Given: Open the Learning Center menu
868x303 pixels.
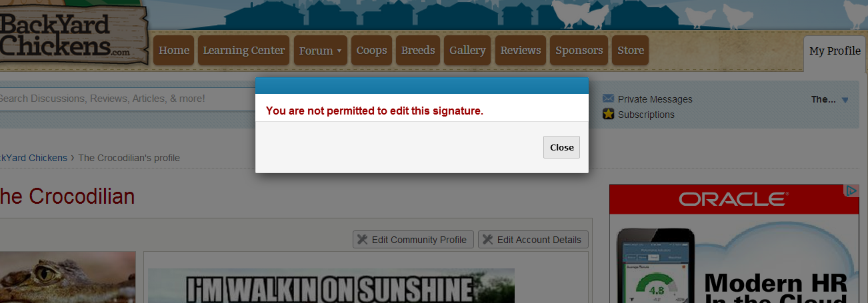Looking at the screenshot, I should 243,51.
